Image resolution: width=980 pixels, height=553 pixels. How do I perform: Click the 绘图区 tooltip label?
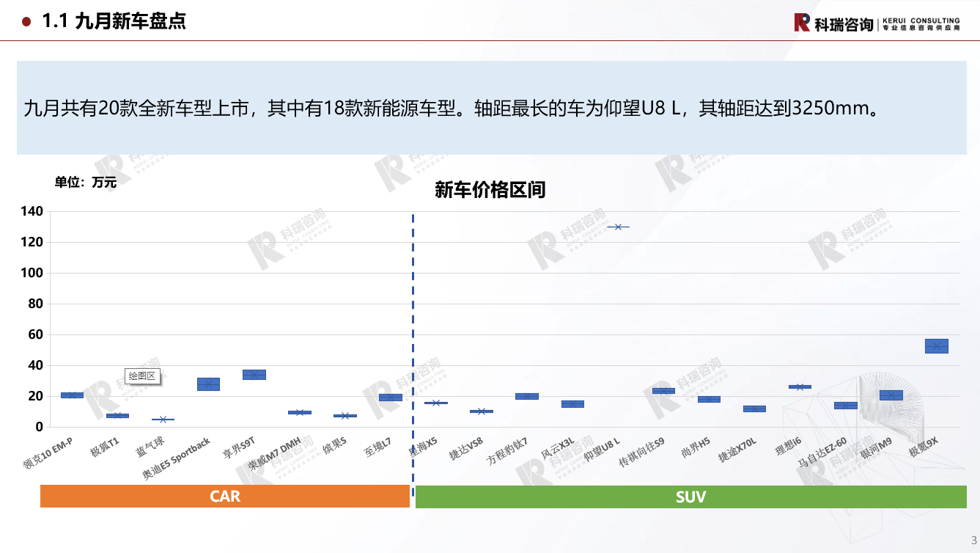point(142,376)
